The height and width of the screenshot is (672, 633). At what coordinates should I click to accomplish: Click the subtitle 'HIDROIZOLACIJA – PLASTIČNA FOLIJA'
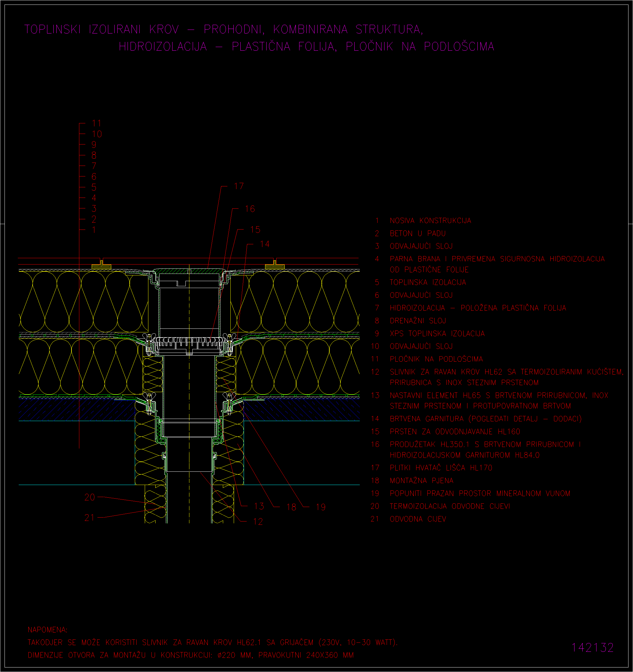pyautogui.click(x=228, y=46)
